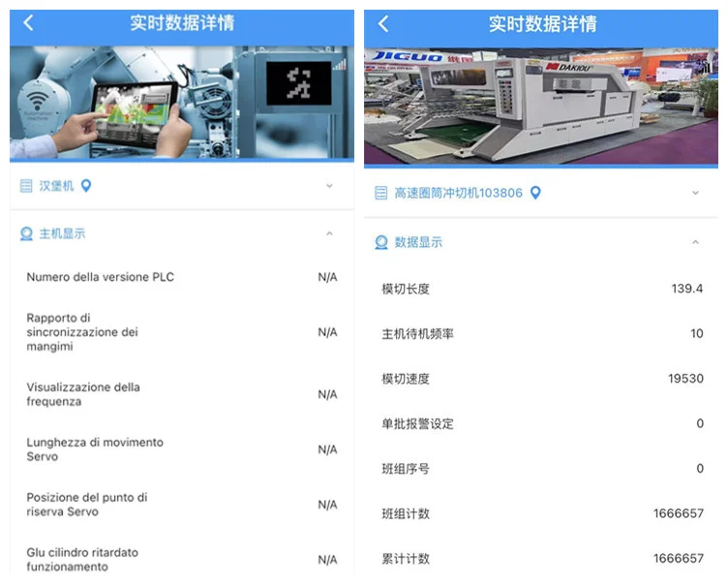This screenshot has height=587, width=728.
Task: Select the 模切长度 label
Action: coord(406,289)
